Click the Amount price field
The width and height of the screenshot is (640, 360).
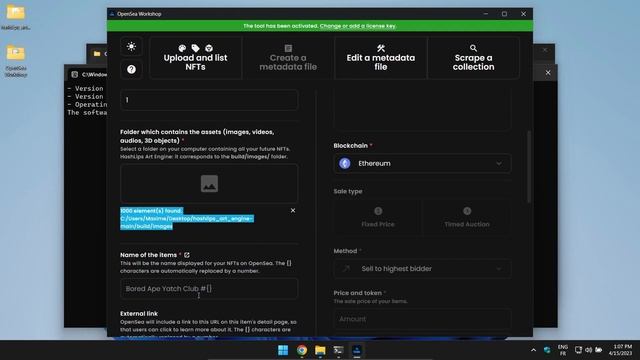(422, 319)
